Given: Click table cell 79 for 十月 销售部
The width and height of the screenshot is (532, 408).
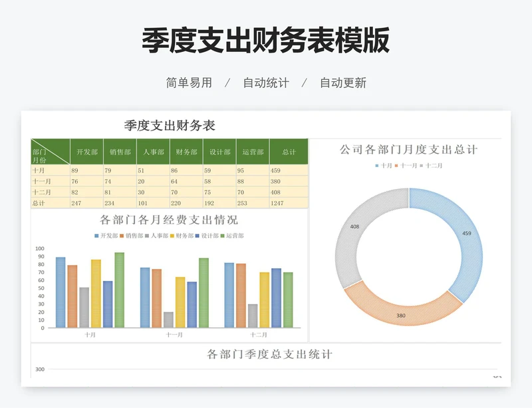Looking at the screenshot, I should (120, 170).
